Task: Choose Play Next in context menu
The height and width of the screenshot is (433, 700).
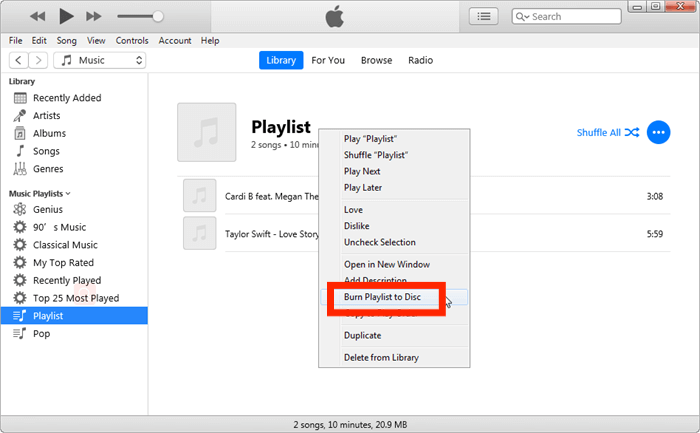Action: point(395,171)
